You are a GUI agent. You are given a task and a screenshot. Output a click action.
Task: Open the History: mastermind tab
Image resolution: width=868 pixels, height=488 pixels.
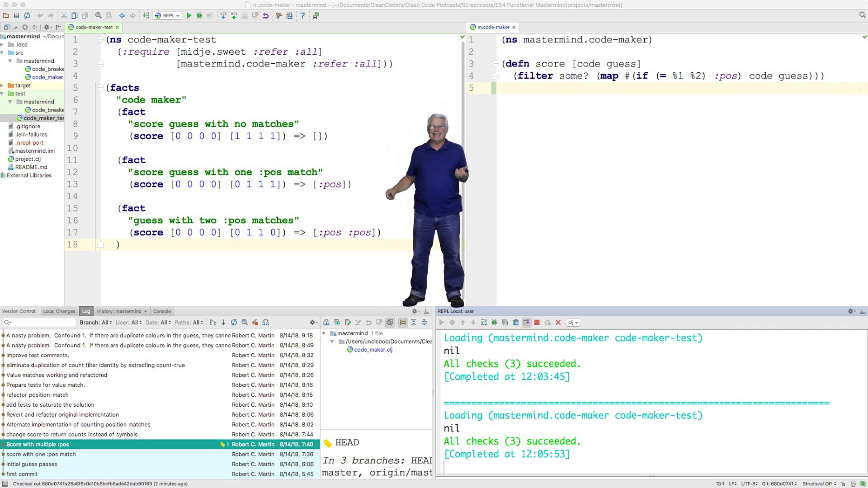pos(122,311)
